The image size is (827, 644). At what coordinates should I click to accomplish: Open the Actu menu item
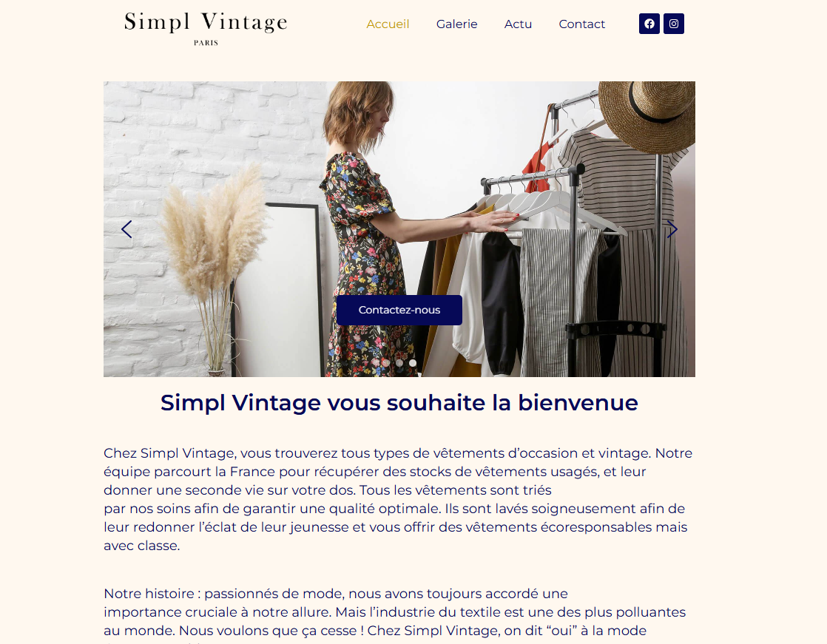click(518, 24)
